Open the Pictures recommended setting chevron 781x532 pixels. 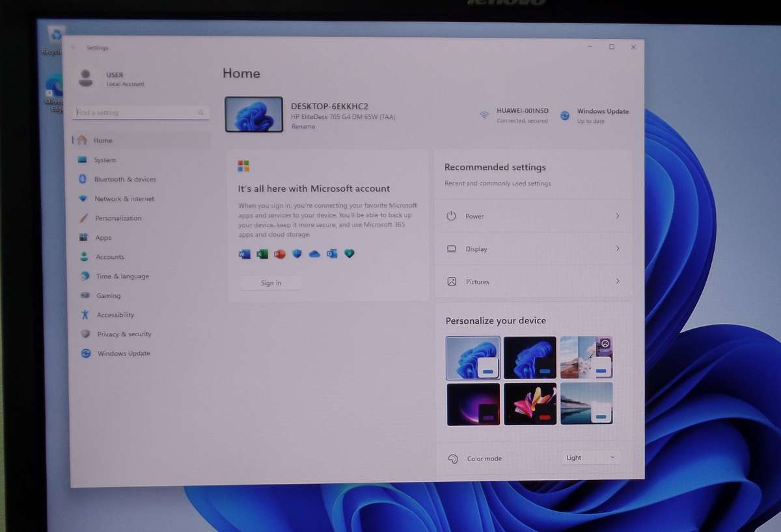(x=617, y=282)
